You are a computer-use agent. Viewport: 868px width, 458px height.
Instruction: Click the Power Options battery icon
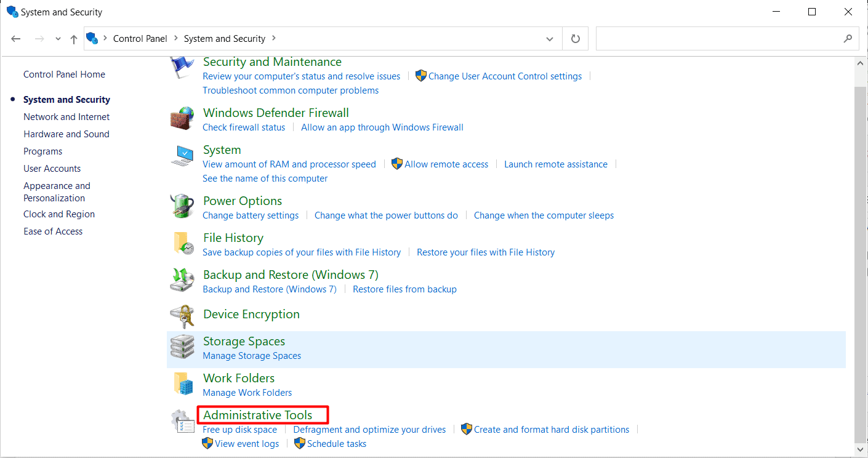[x=182, y=206]
